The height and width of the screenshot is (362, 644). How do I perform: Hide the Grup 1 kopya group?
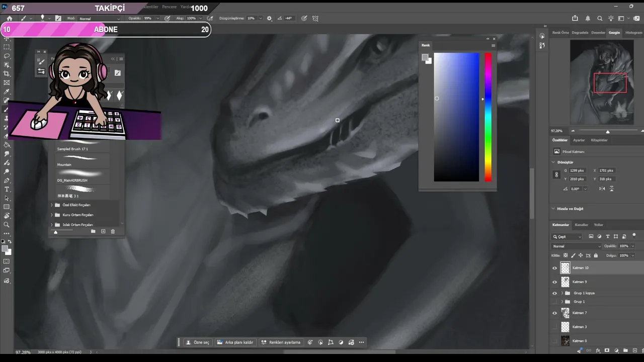pyautogui.click(x=555, y=293)
